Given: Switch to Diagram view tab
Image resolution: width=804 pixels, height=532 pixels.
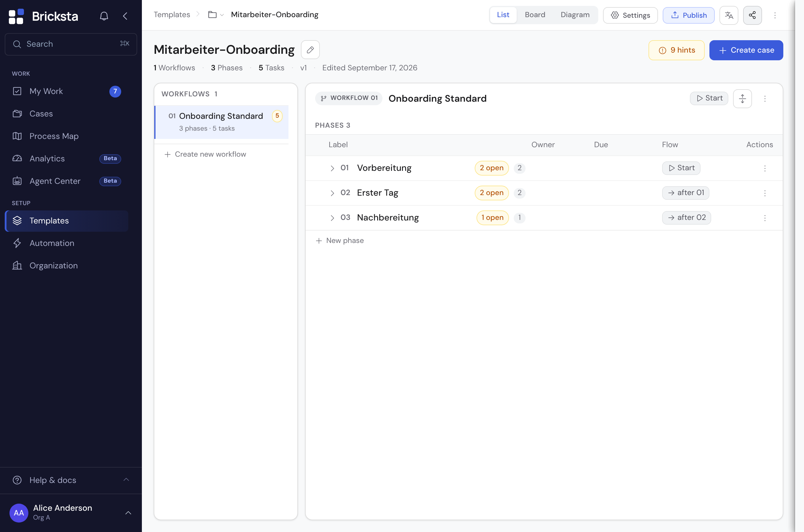Looking at the screenshot, I should (575, 15).
